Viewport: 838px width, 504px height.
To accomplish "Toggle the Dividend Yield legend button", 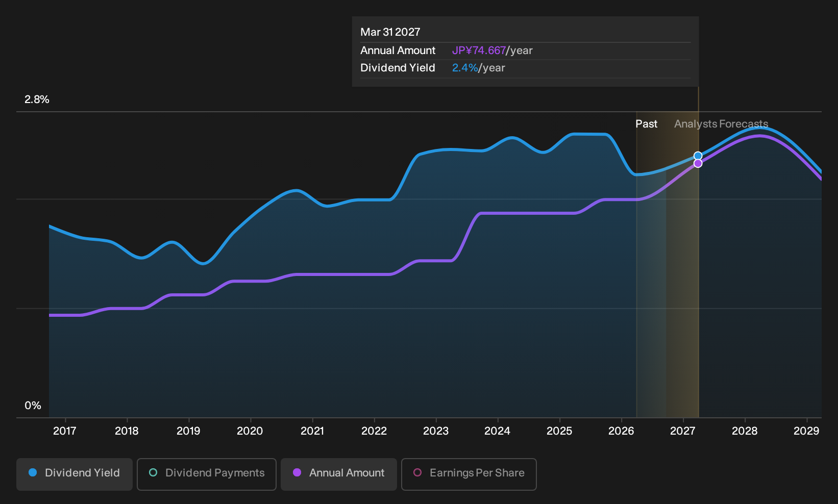I will point(75,474).
